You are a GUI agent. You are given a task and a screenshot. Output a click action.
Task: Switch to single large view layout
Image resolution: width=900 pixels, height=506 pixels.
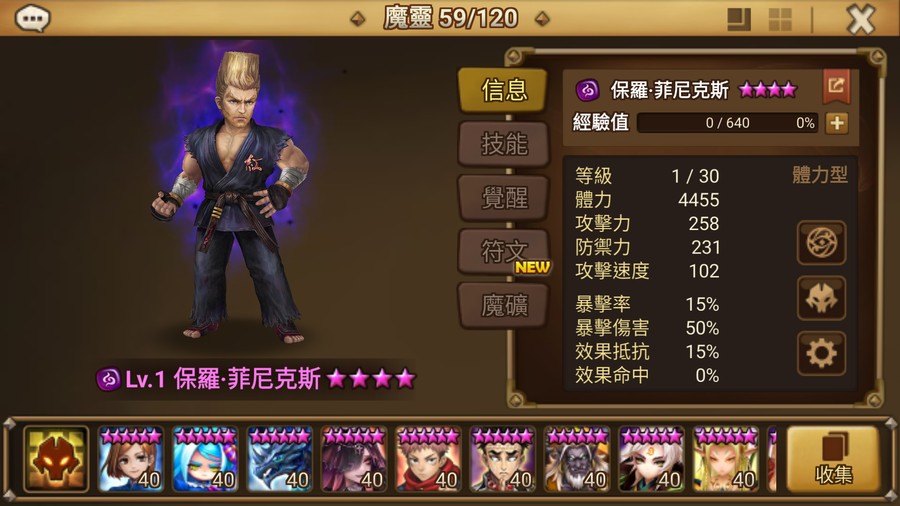click(x=739, y=20)
